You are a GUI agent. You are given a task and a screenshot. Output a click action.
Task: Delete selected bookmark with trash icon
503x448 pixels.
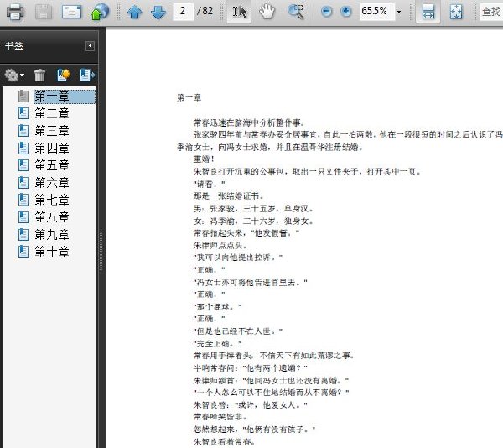39,76
